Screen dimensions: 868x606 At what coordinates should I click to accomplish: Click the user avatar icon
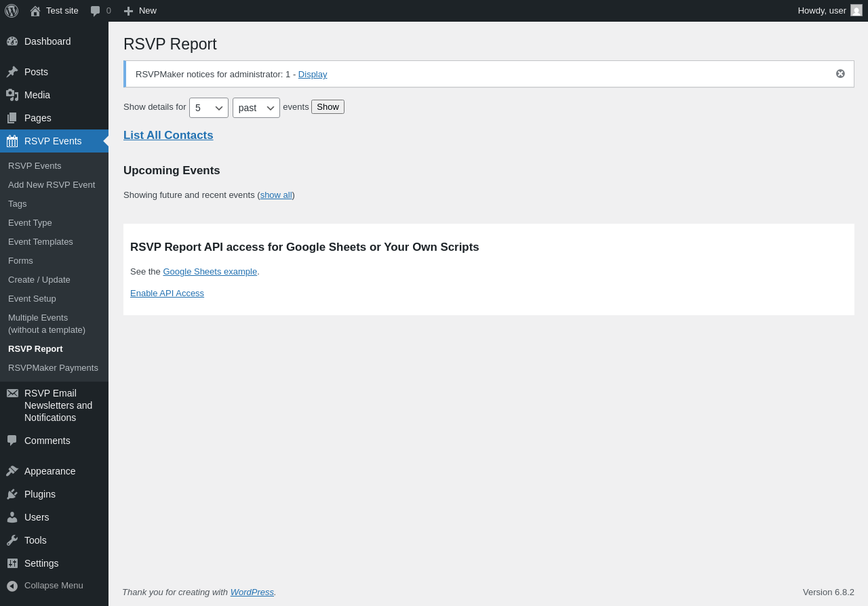(856, 10)
